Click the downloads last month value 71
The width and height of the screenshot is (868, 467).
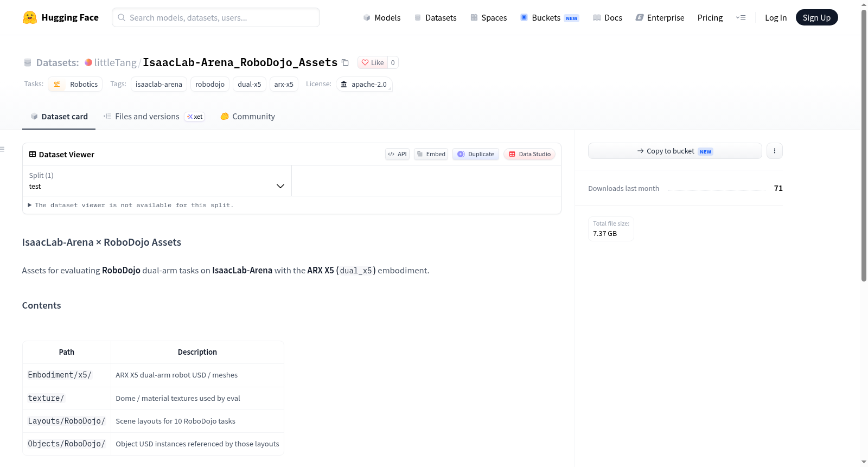778,188
